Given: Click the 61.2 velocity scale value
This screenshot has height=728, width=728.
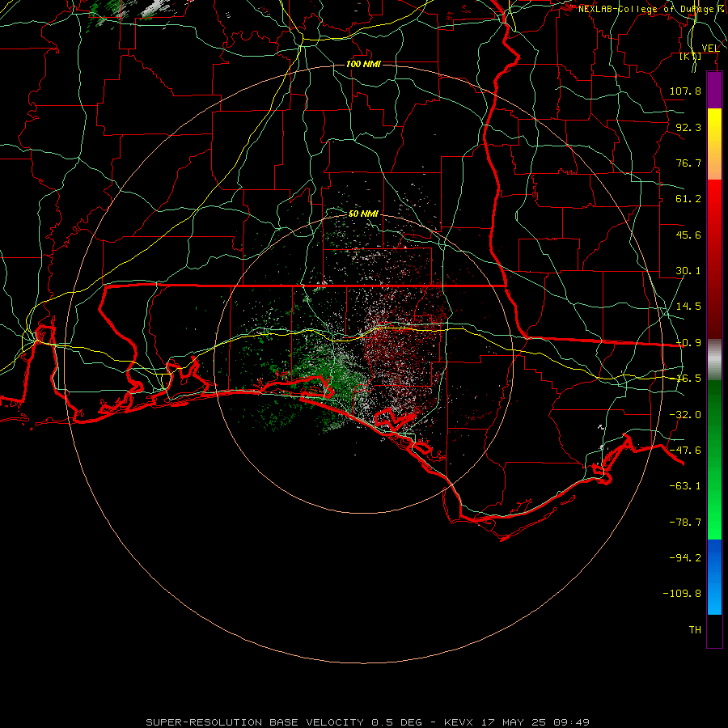Looking at the screenshot, I should 688,199.
